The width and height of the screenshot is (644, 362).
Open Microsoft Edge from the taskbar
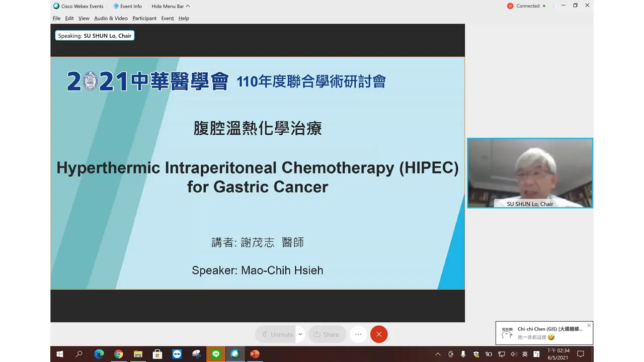click(x=99, y=354)
